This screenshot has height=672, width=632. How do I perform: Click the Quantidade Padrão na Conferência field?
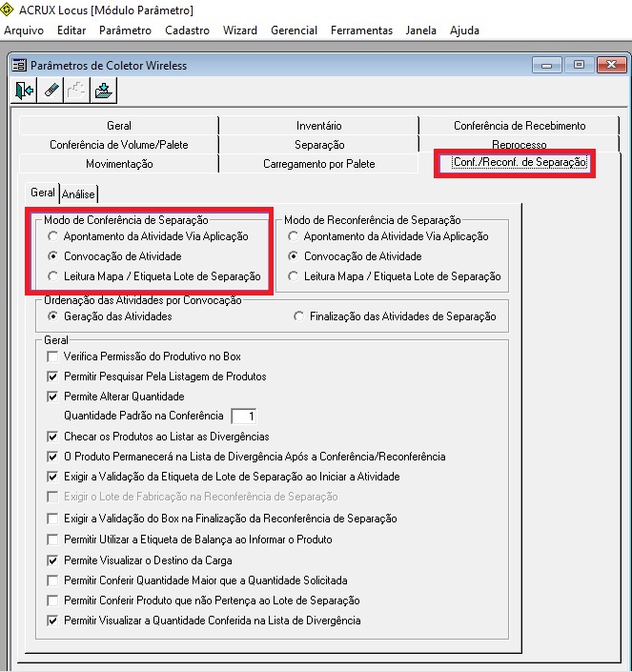(x=243, y=417)
